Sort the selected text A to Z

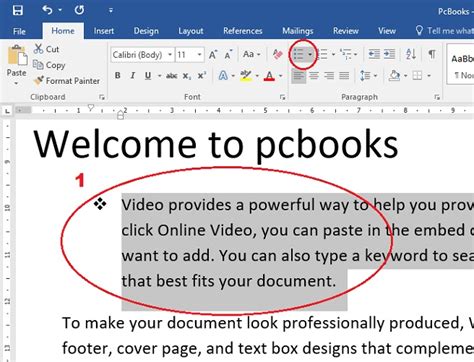[411, 54]
